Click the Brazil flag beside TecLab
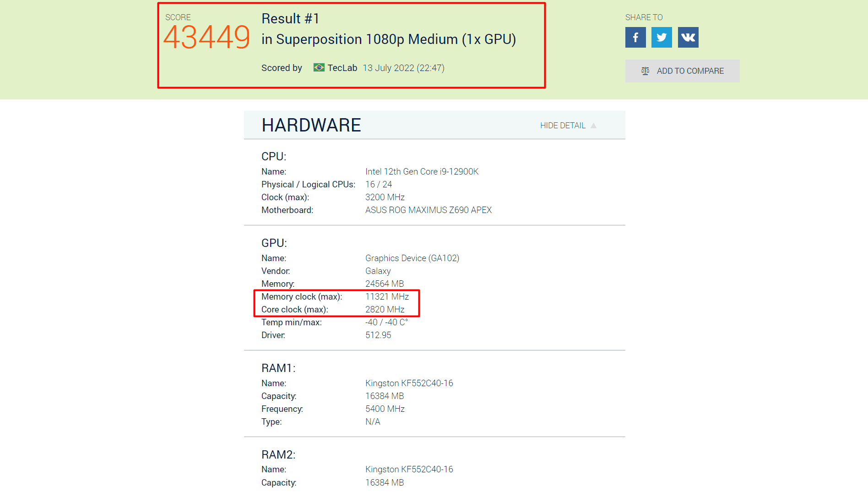Image resolution: width=868 pixels, height=492 pixels. tap(319, 68)
